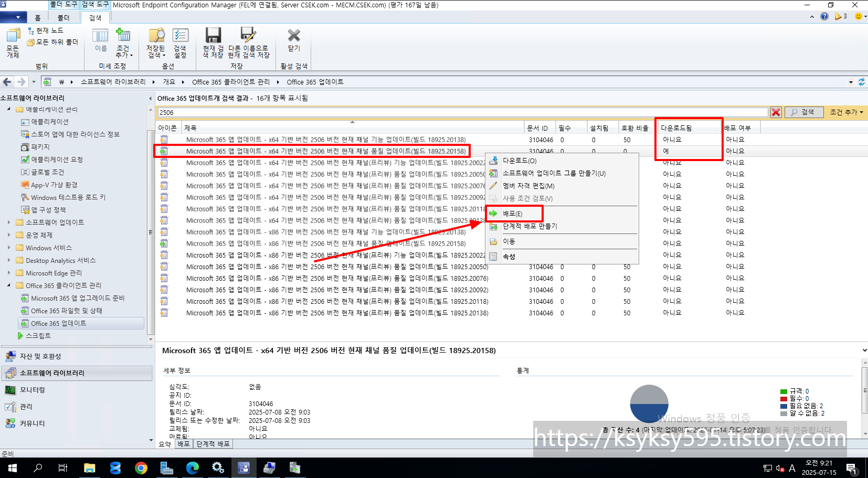The width and height of the screenshot is (868, 478).
Task: Open 커뮤니티 workspace
Action: click(x=77, y=423)
